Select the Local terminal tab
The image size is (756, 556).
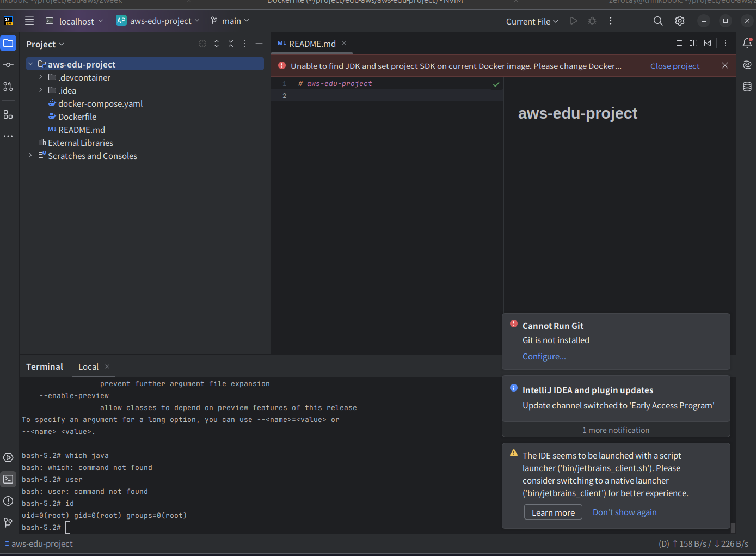88,367
